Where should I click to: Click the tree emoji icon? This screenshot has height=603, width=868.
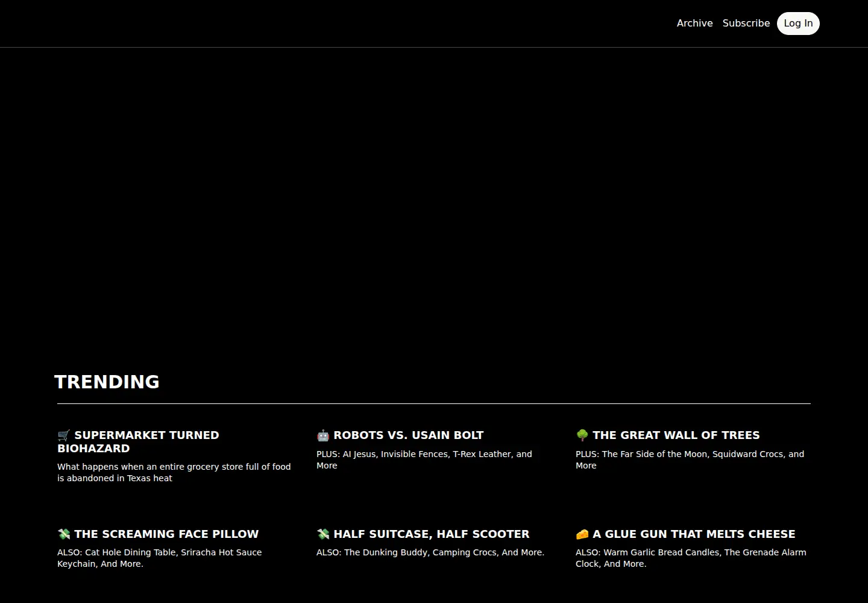click(x=582, y=435)
